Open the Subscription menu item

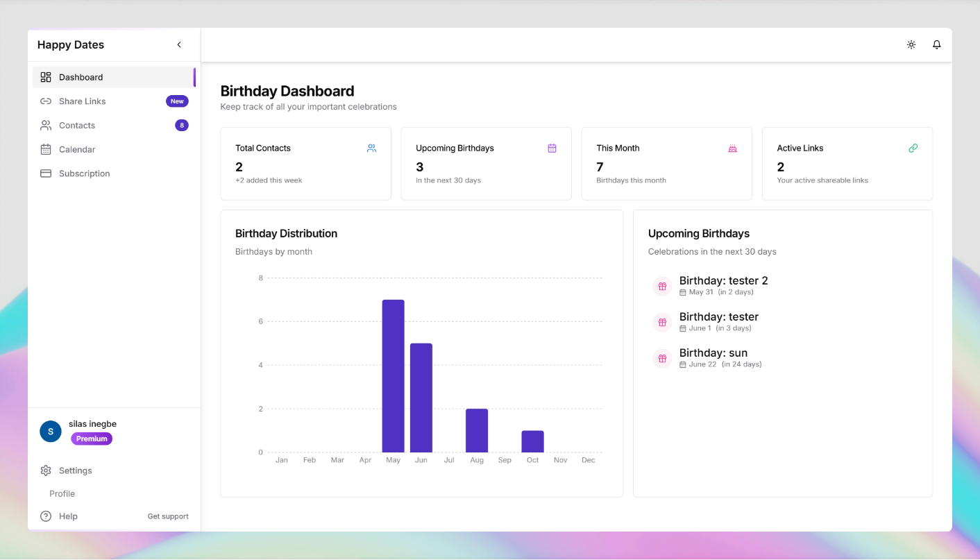tap(114, 173)
